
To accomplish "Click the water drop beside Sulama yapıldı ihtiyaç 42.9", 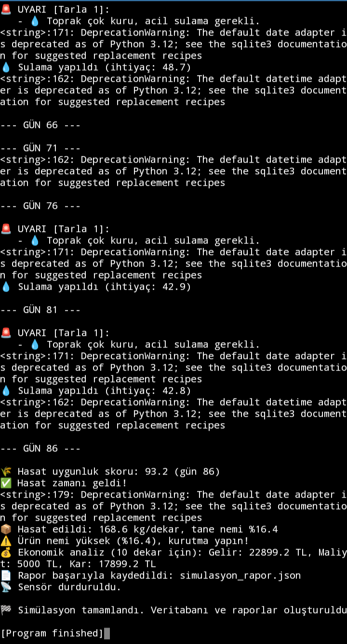I will [6, 287].
